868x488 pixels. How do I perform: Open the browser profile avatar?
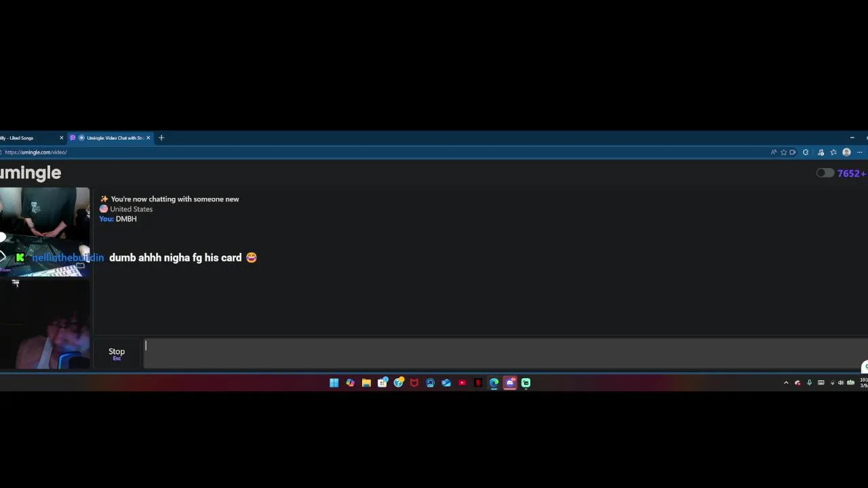846,152
